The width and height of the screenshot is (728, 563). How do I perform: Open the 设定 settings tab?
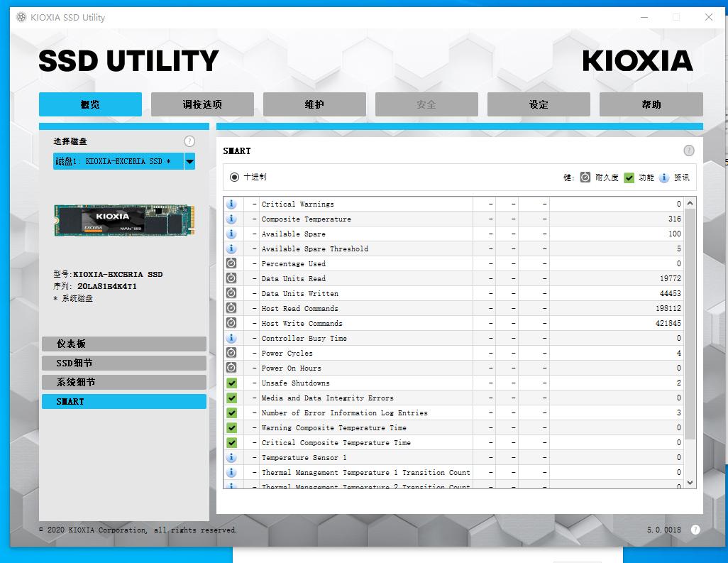tap(539, 104)
